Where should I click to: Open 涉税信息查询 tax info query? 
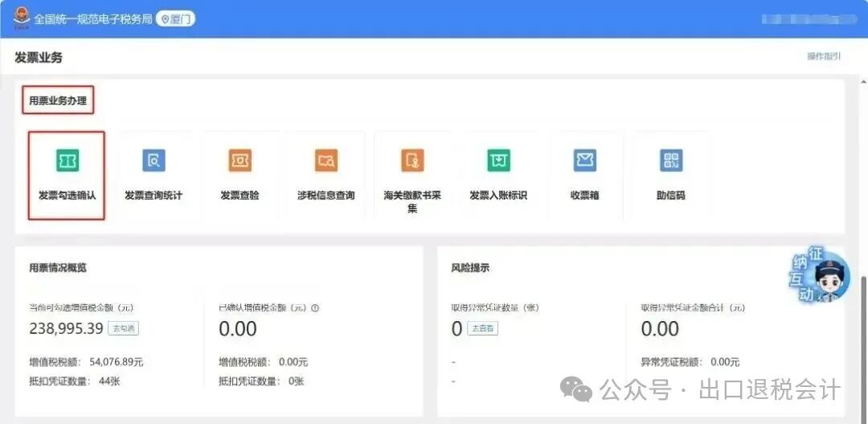click(325, 161)
